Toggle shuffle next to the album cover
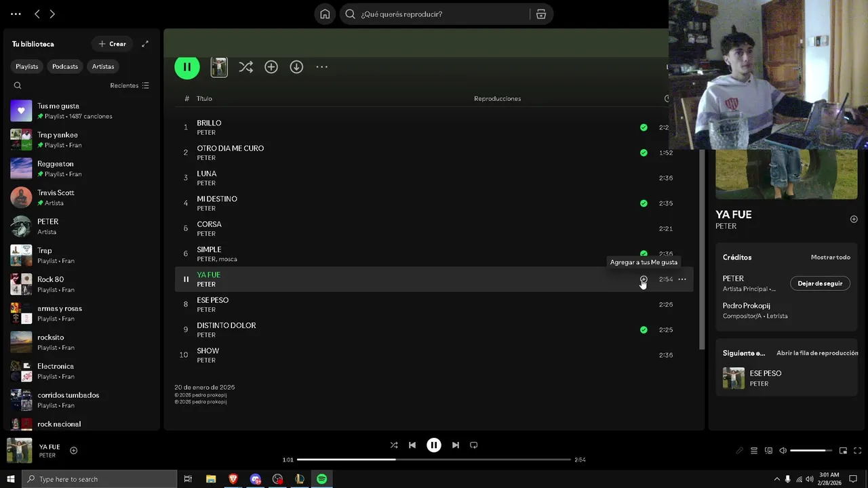This screenshot has width=868, height=488. tap(245, 67)
